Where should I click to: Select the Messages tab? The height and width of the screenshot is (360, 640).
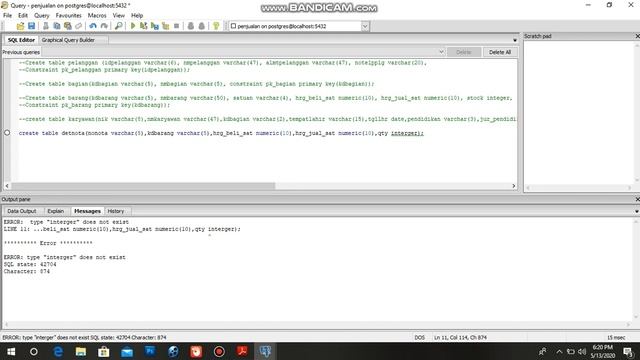[87, 211]
